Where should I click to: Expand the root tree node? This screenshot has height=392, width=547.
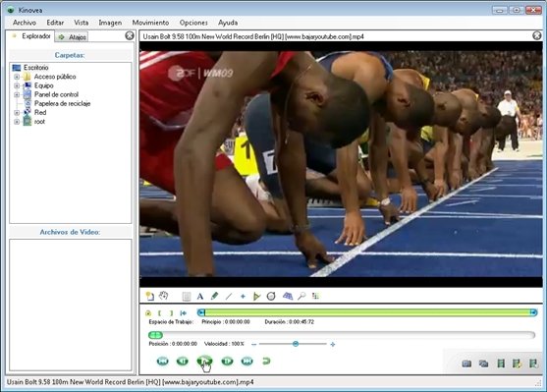(17, 122)
